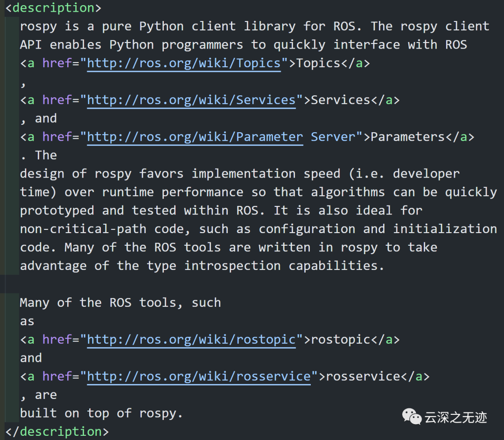Click the line 'Many of the ROS tools, such'

(120, 303)
